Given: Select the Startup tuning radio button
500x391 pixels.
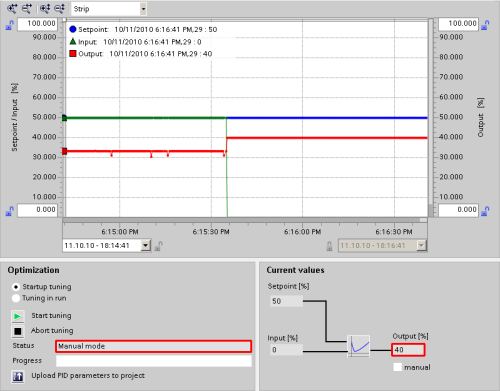Looking at the screenshot, I should click(16, 287).
